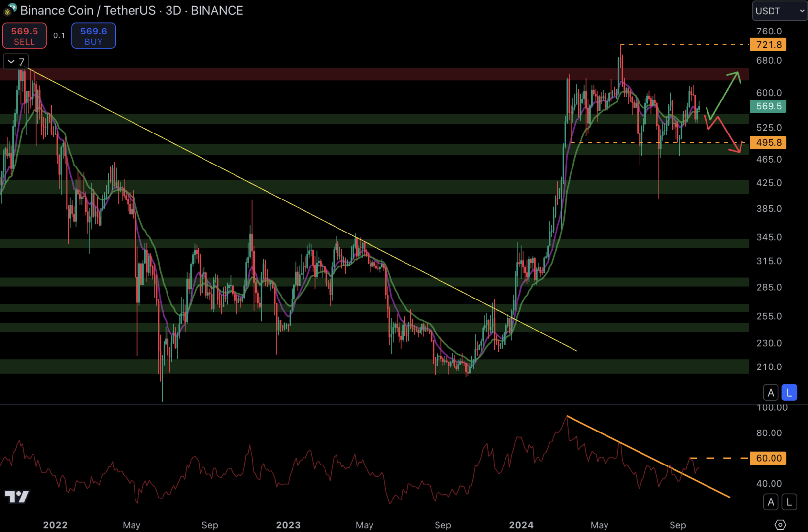Toggle the 495.8 dashed support level label
This screenshot has width=808, height=532.
point(768,143)
